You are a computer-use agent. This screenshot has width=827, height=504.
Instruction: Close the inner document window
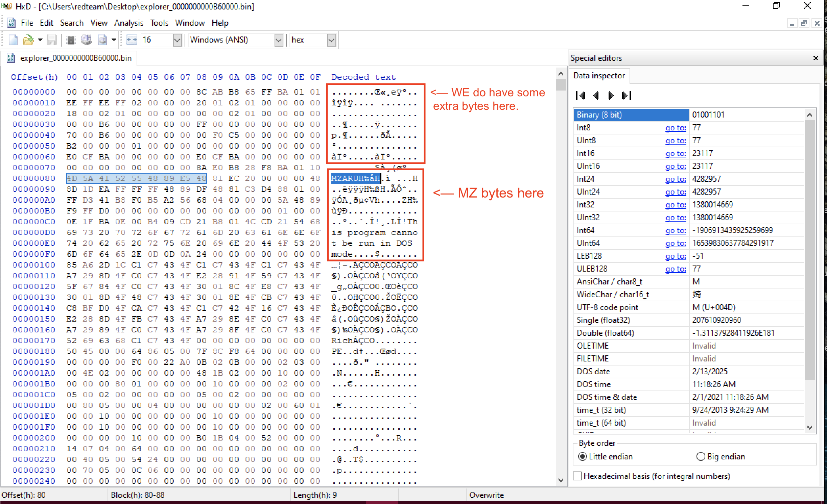coord(817,23)
